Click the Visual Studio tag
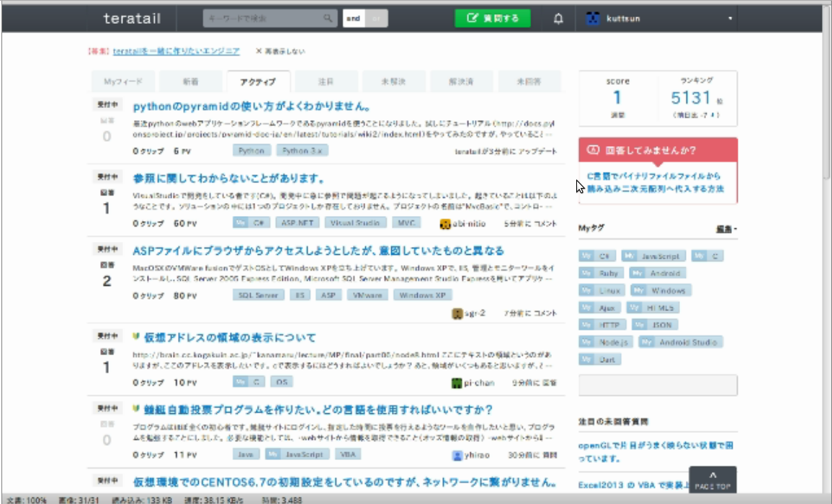The image size is (832, 504). pos(355,222)
